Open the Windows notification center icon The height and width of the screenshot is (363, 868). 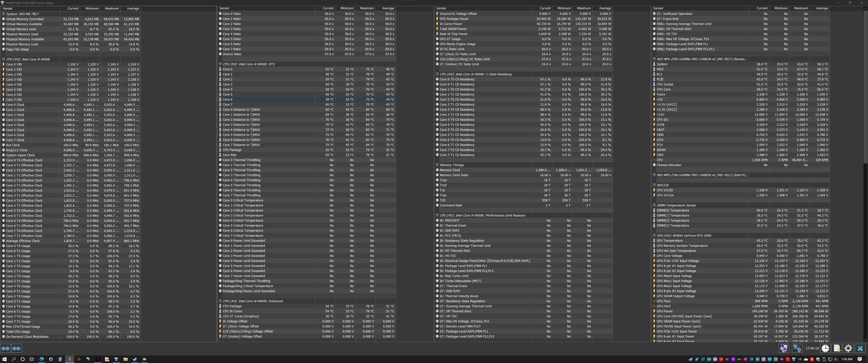tap(860, 359)
